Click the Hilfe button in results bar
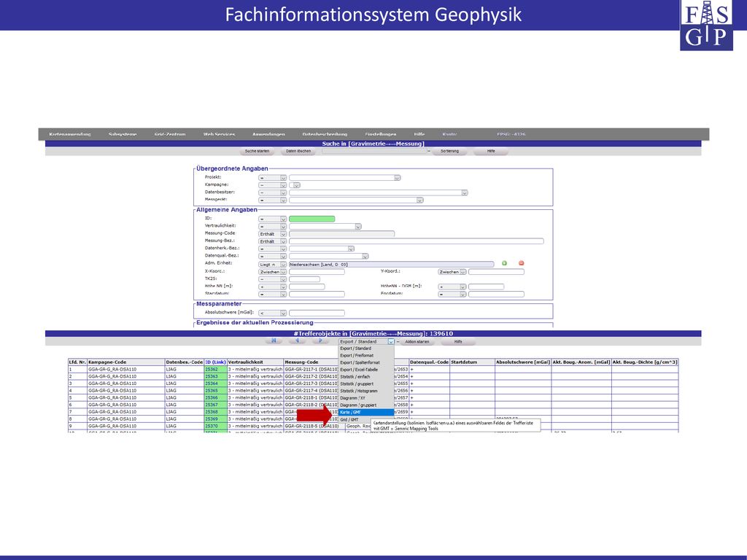 458,341
